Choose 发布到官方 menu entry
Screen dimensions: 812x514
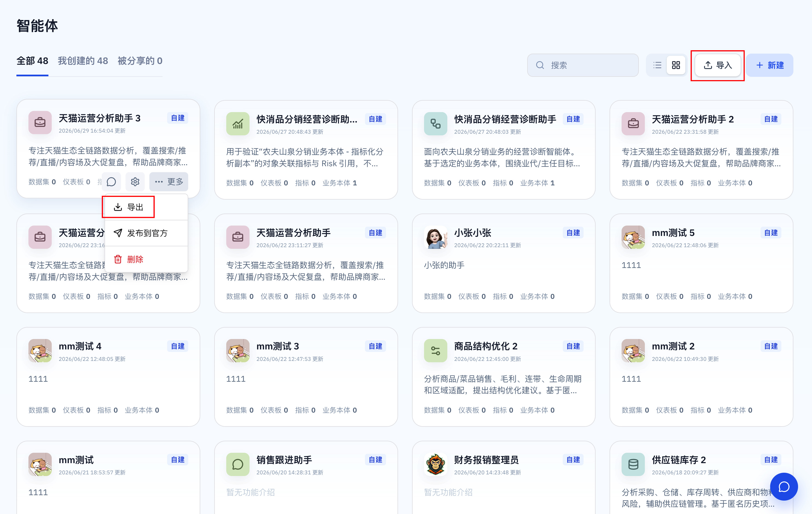146,233
